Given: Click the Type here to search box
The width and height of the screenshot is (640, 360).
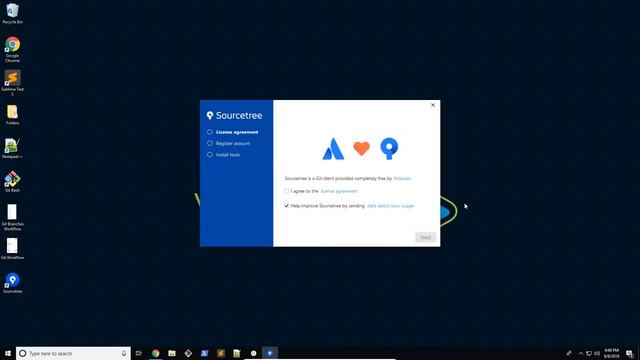Looking at the screenshot, I should coord(73,353).
